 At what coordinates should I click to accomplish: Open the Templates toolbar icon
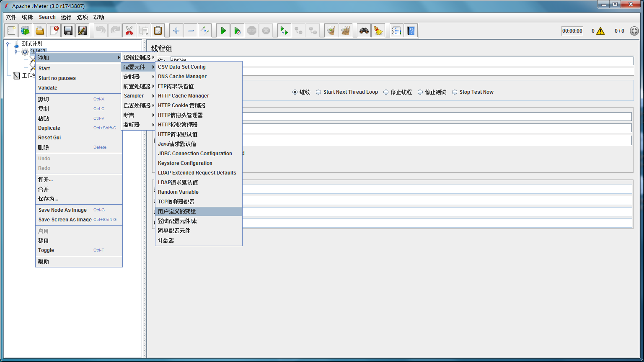pos(26,31)
